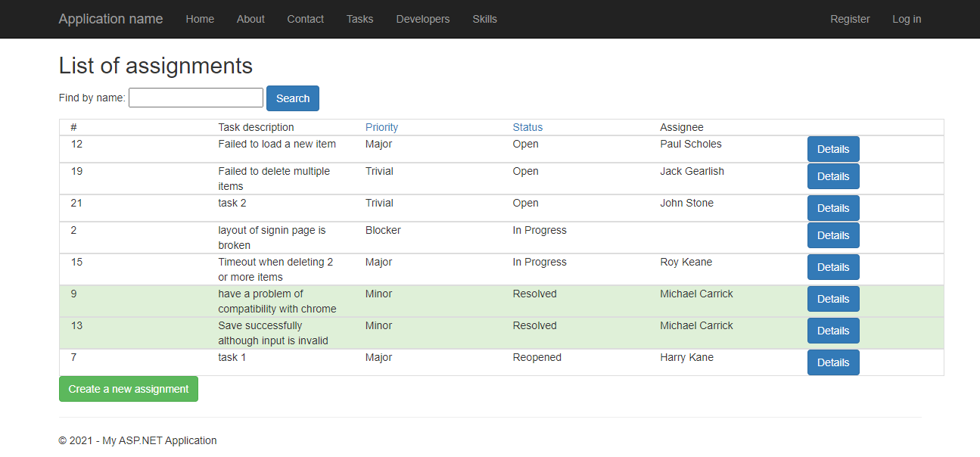Click 'have a problem of compatibility with chrome'

coord(277,301)
